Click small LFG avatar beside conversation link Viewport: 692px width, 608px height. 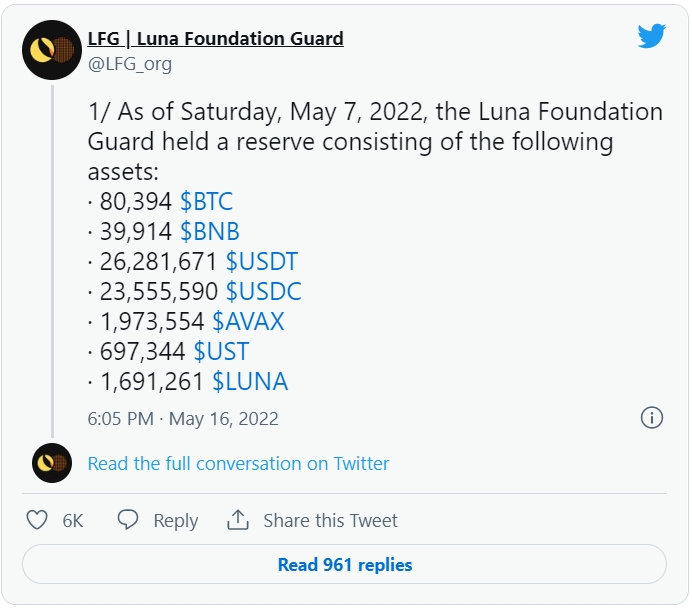(52, 463)
